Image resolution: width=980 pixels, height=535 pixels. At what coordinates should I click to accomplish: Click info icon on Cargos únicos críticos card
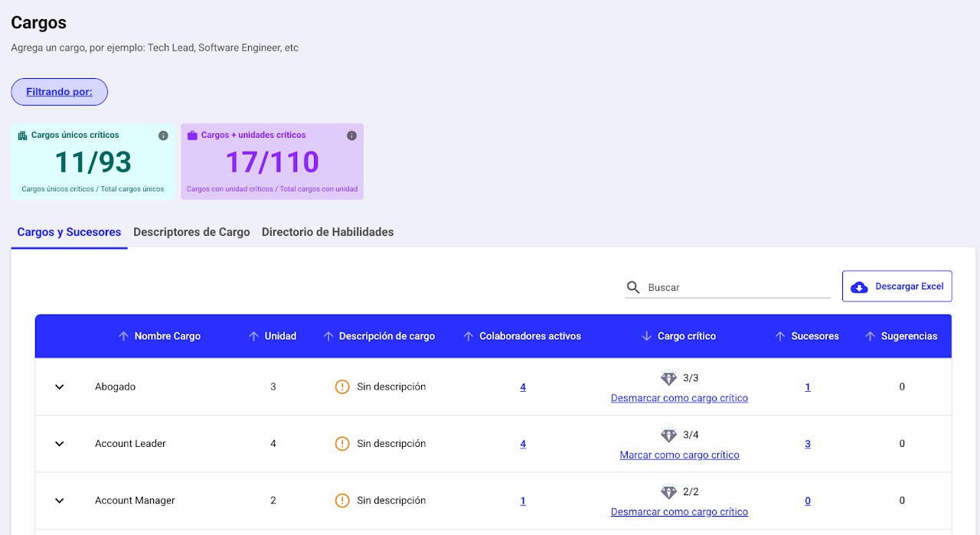coord(163,135)
